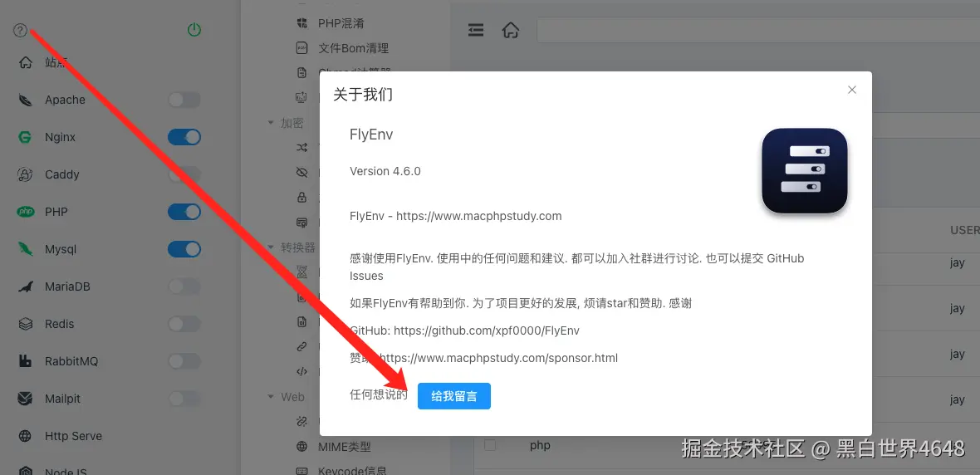Click the path input field in toolbar

[758, 30]
